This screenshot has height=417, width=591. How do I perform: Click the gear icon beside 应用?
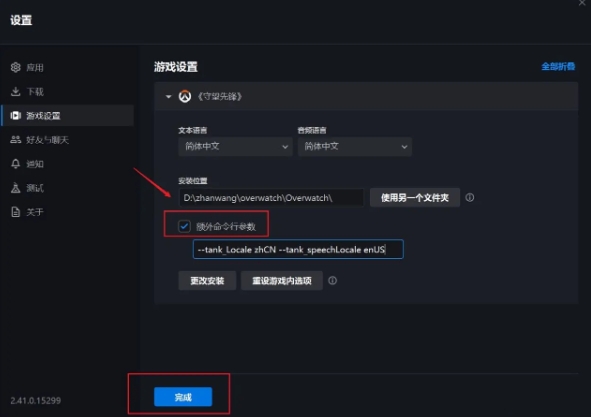click(x=15, y=67)
